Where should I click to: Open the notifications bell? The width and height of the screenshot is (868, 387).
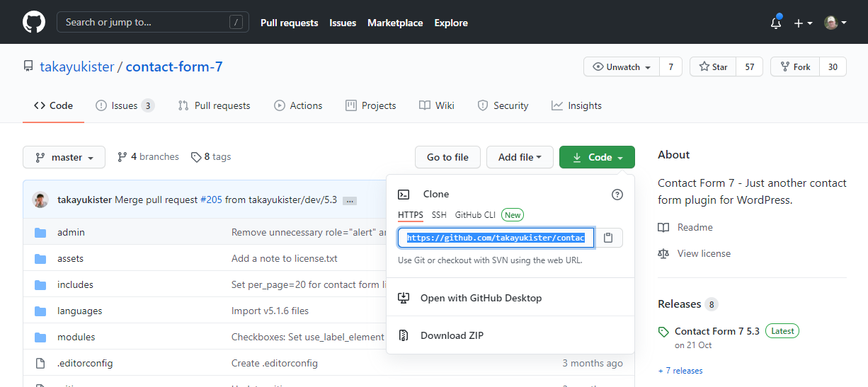(x=776, y=23)
